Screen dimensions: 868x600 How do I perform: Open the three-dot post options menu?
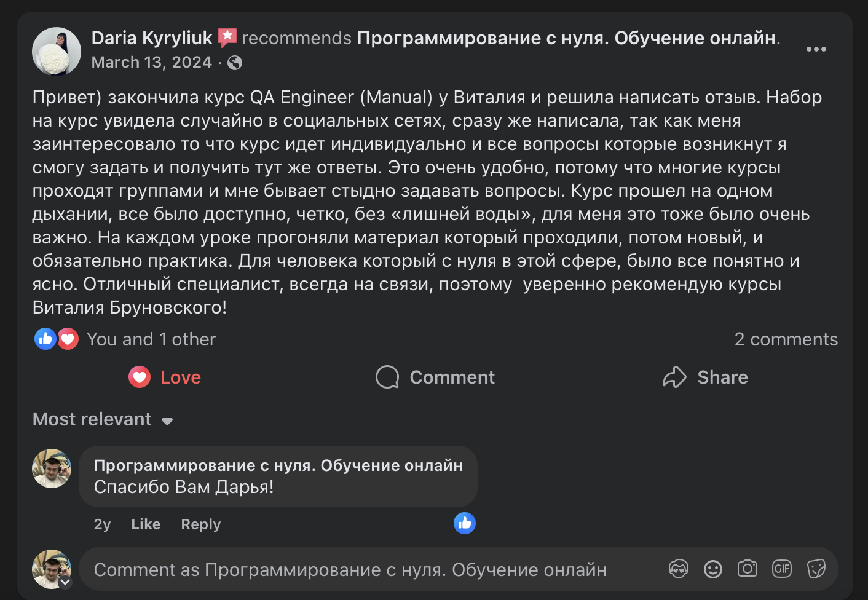tap(816, 49)
